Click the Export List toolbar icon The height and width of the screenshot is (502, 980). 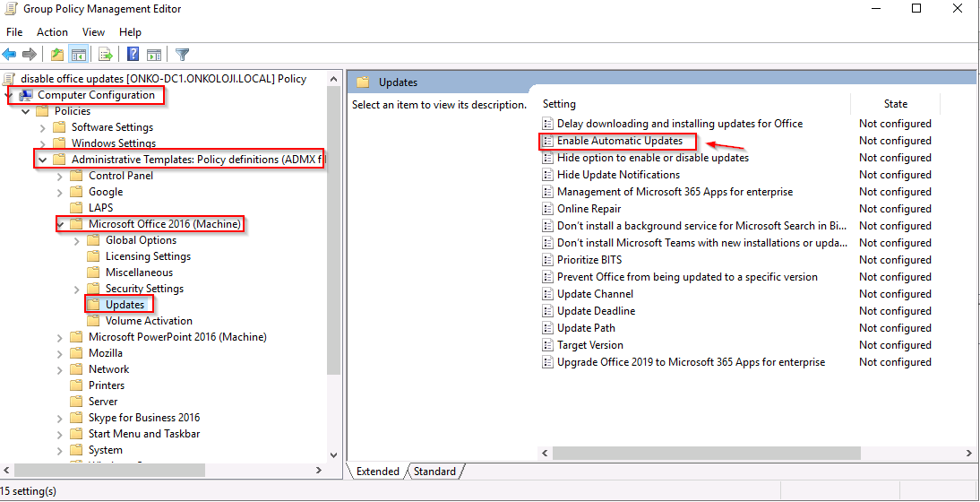coord(106,55)
